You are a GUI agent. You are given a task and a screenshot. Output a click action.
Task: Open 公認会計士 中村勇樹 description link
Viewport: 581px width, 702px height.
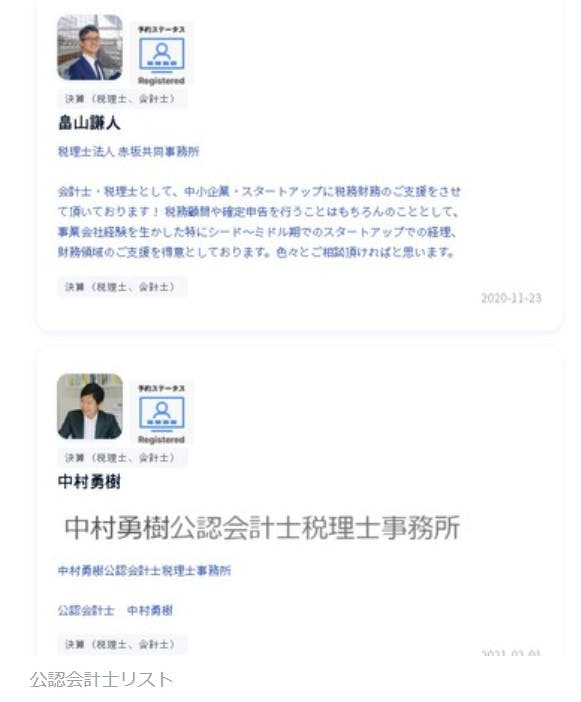[x=115, y=610]
